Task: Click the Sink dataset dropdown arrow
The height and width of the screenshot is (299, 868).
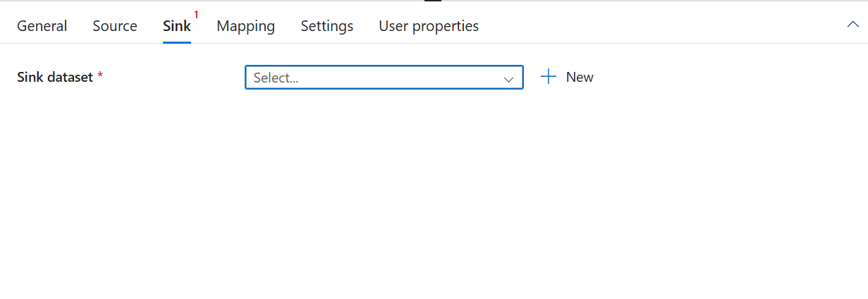Action: pos(508,79)
